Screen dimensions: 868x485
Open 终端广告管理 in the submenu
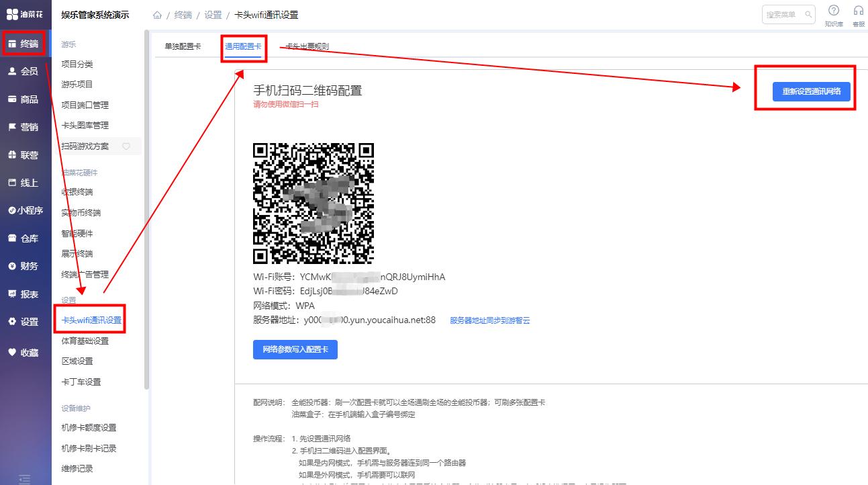pos(85,274)
